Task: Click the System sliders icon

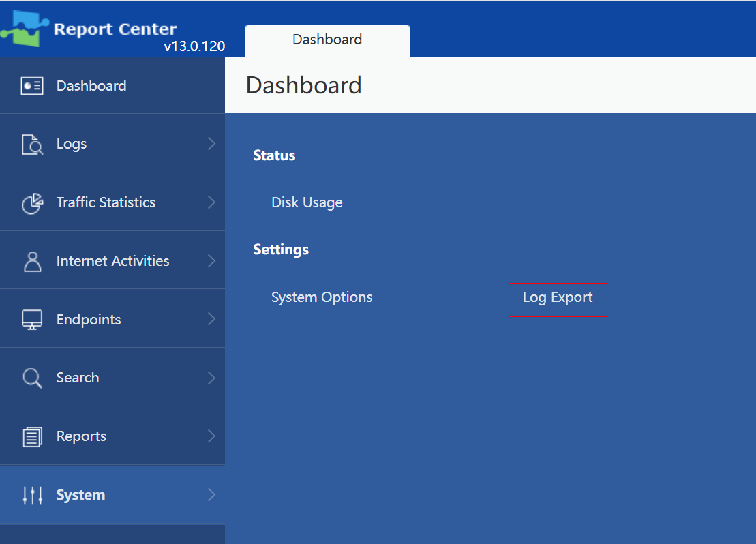Action: (32, 496)
